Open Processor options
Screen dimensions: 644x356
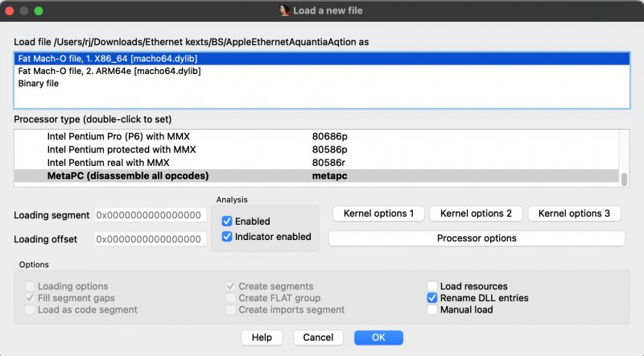[x=477, y=238]
